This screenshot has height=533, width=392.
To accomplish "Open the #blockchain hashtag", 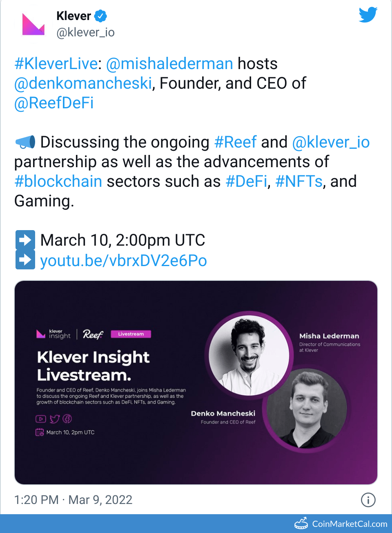I will coord(58,181).
